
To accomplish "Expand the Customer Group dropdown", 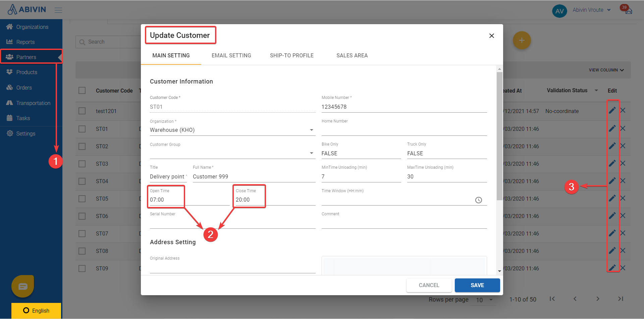I will coord(232,153).
